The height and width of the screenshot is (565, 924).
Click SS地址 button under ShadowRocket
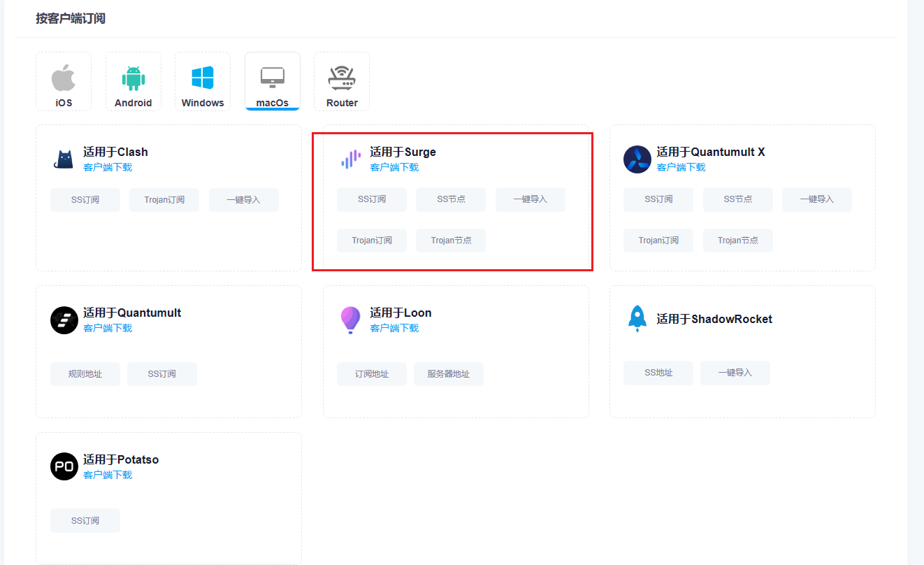[658, 373]
